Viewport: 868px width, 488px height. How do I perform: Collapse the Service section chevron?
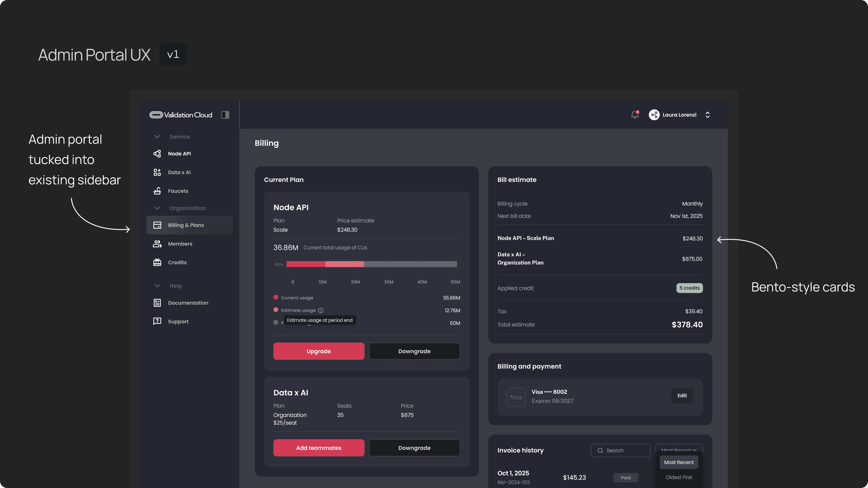(157, 137)
